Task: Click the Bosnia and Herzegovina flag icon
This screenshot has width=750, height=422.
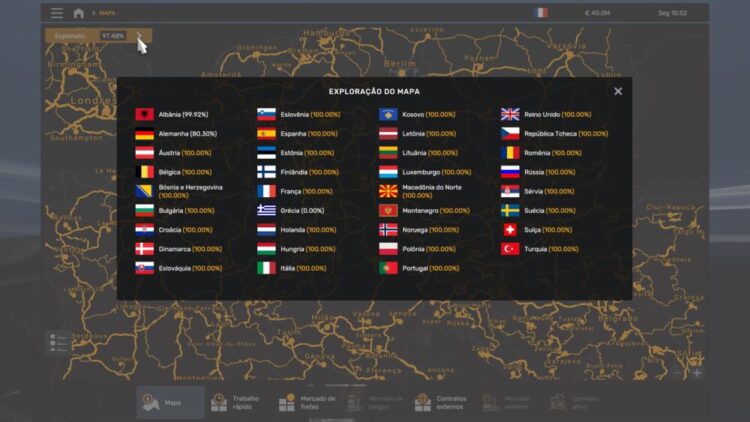Action: pos(144,191)
